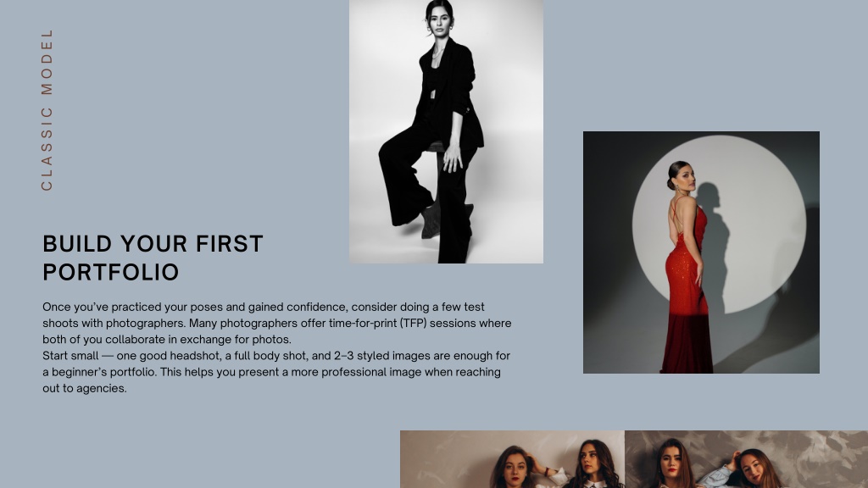Open the black-and-white photo of the seated model
This screenshot has width=868, height=488.
[446, 131]
